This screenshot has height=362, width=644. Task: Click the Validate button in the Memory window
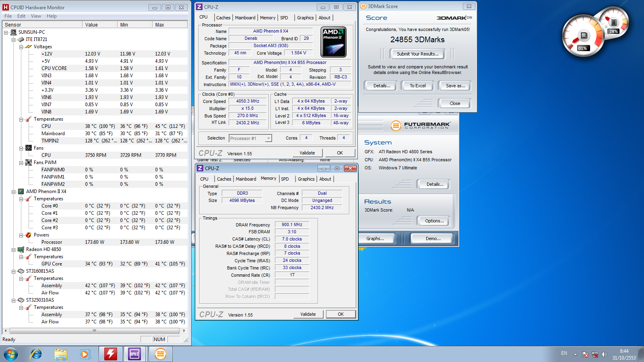(308, 314)
